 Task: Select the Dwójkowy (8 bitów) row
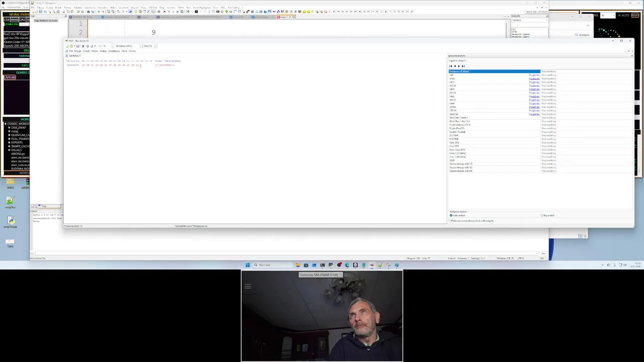(x=495, y=71)
